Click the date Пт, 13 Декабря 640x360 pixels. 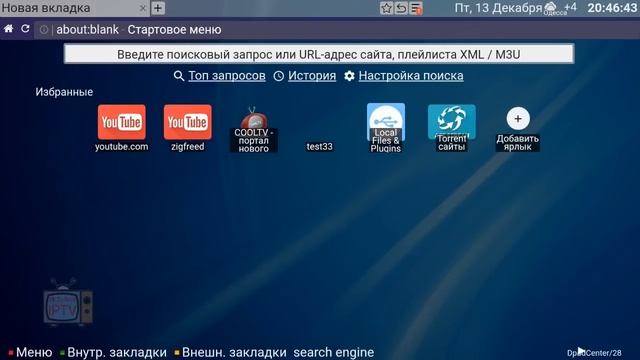coord(498,8)
